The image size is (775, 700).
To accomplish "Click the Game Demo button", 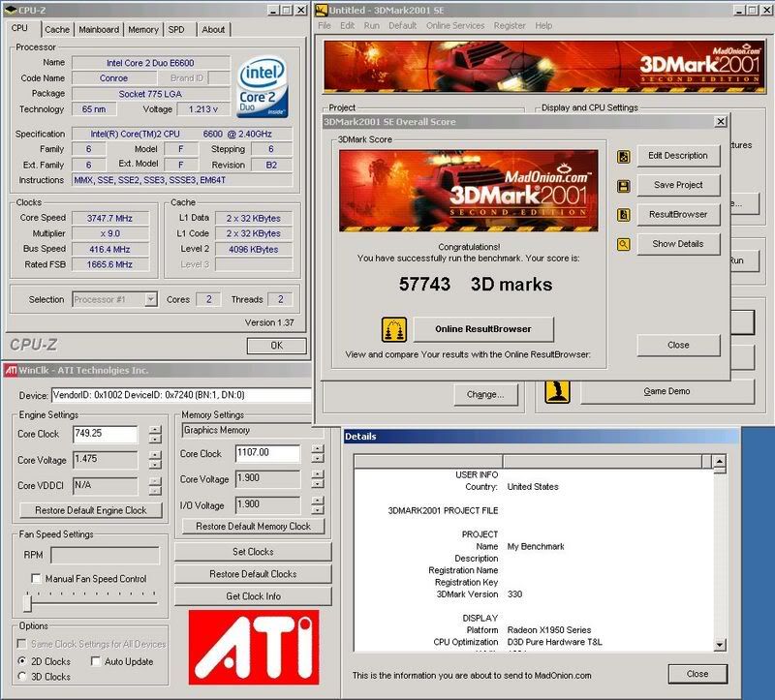I will tap(666, 391).
